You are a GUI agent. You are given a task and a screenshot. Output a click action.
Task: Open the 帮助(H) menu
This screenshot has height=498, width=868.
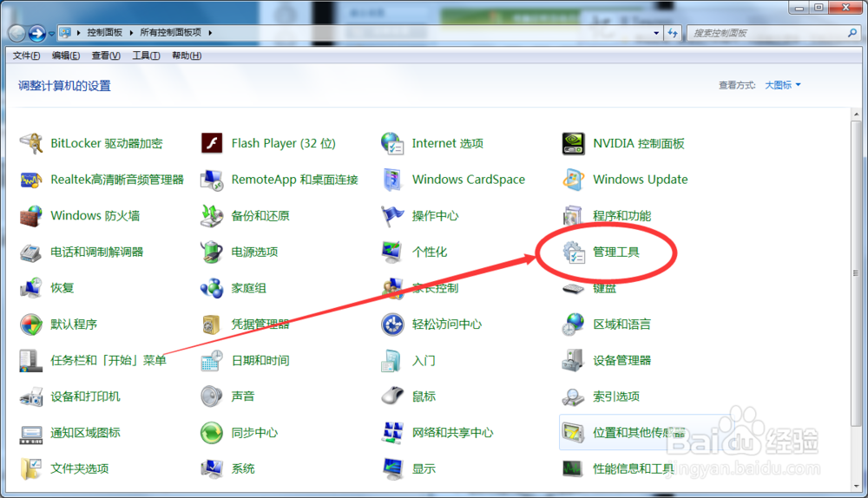[x=187, y=56]
